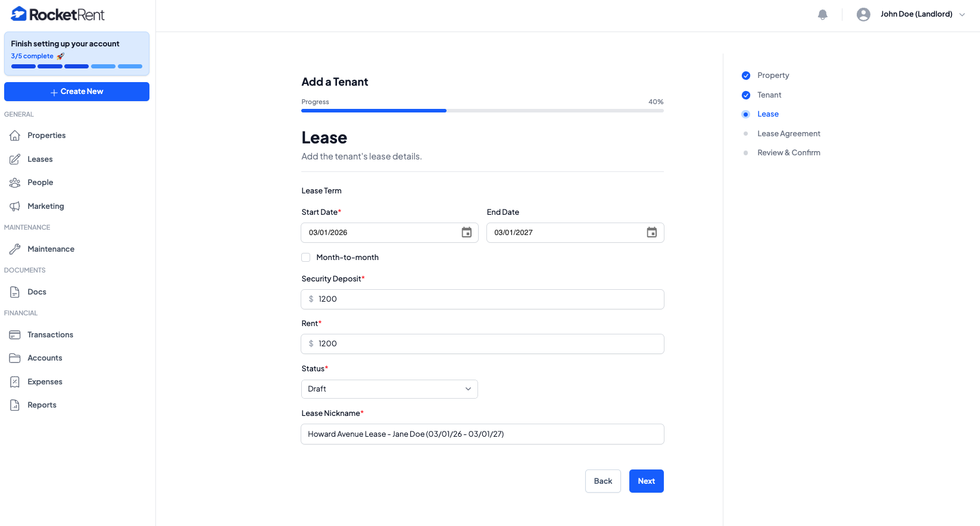
Task: Click the Property step checkmark icon
Action: click(746, 76)
